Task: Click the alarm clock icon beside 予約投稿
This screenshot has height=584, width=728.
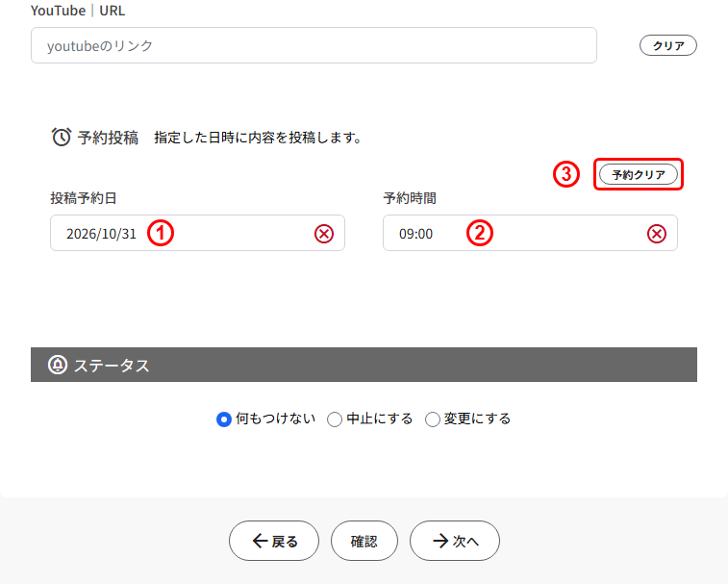Action: pos(62,137)
